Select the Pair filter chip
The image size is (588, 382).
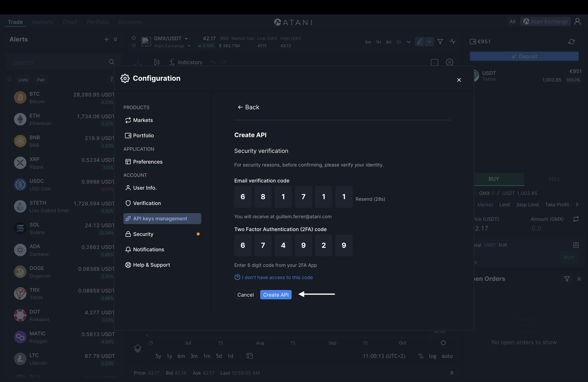coord(41,80)
